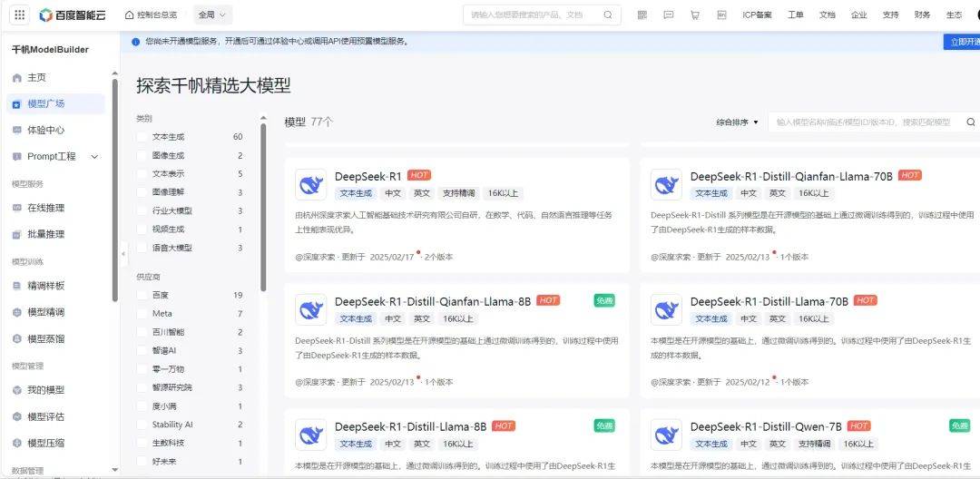Click the search magnifier in top bar
The width and height of the screenshot is (980, 479).
[607, 15]
